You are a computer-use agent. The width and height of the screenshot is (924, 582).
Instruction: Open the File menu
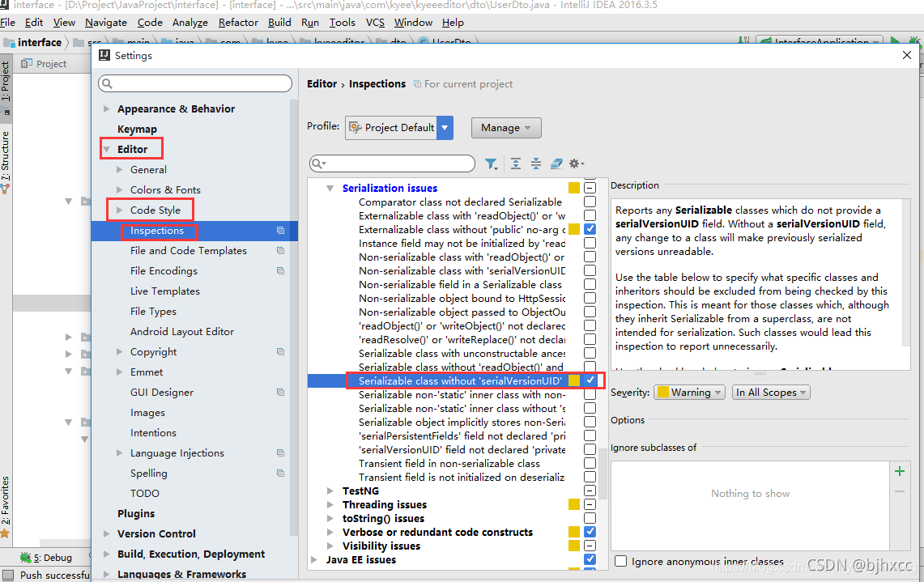pyautogui.click(x=7, y=23)
